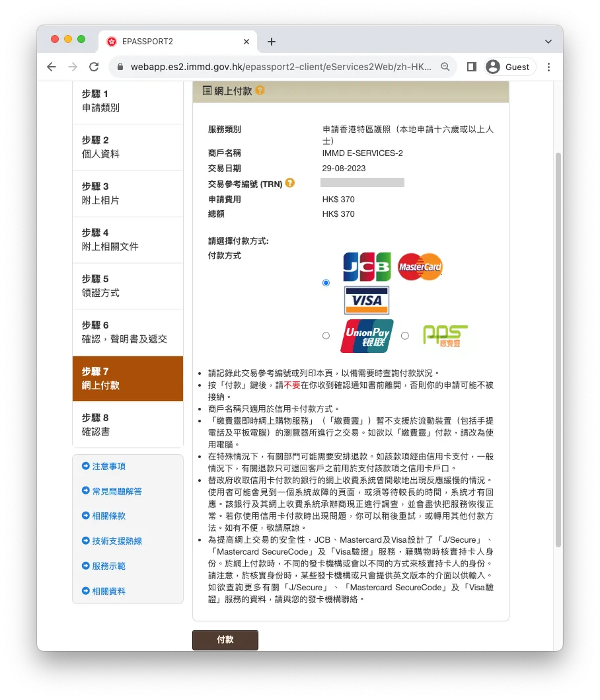Open the 常見問題解答 link
600x700 pixels.
coord(117,492)
